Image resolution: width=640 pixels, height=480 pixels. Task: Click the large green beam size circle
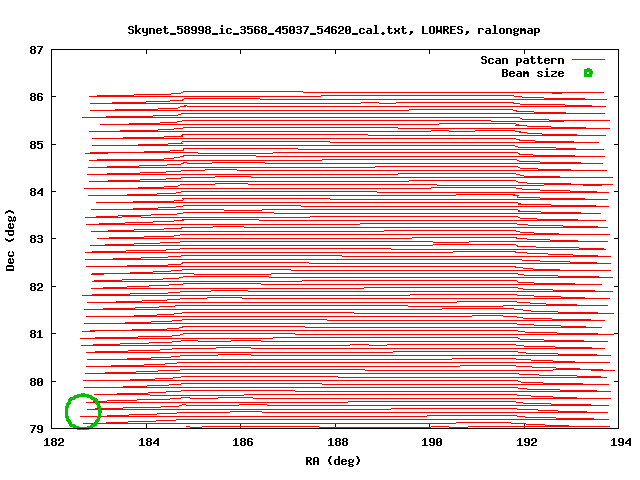click(x=83, y=411)
